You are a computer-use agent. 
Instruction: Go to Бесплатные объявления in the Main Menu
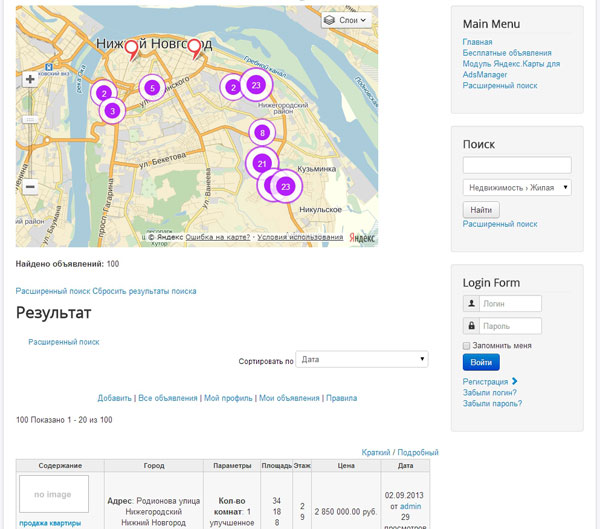[x=506, y=53]
